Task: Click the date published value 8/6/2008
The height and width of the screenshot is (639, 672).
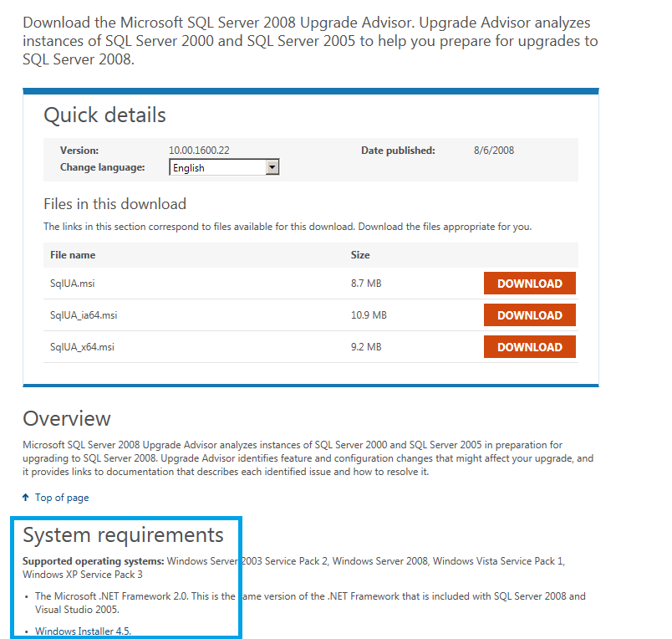Action: 493,151
